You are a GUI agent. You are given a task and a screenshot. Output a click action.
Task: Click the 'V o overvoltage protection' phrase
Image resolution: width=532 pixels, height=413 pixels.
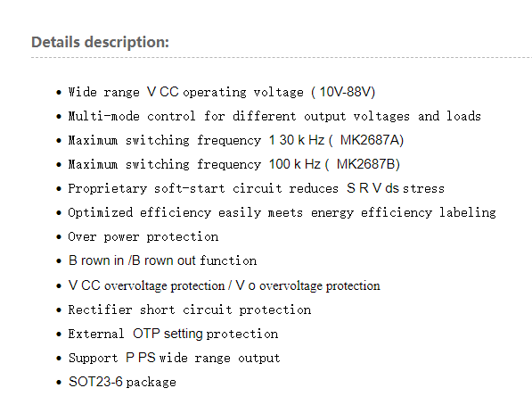(307, 285)
